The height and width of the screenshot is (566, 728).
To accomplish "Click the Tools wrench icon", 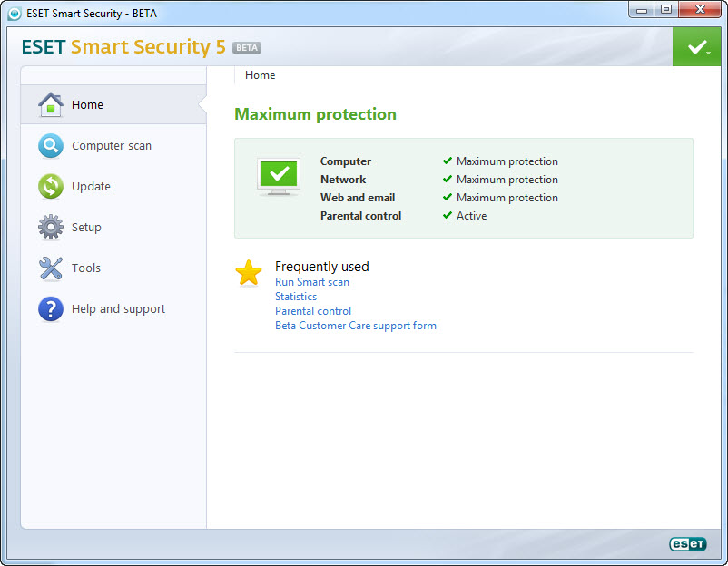I will coord(51,268).
